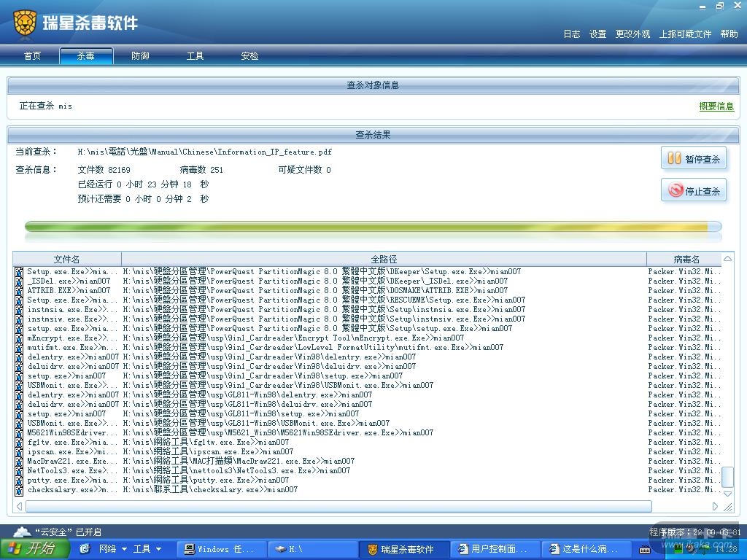Click the virus icon of MacDraw221.exe row
Image resolution: width=747 pixels, height=560 pixels.
coord(19,461)
